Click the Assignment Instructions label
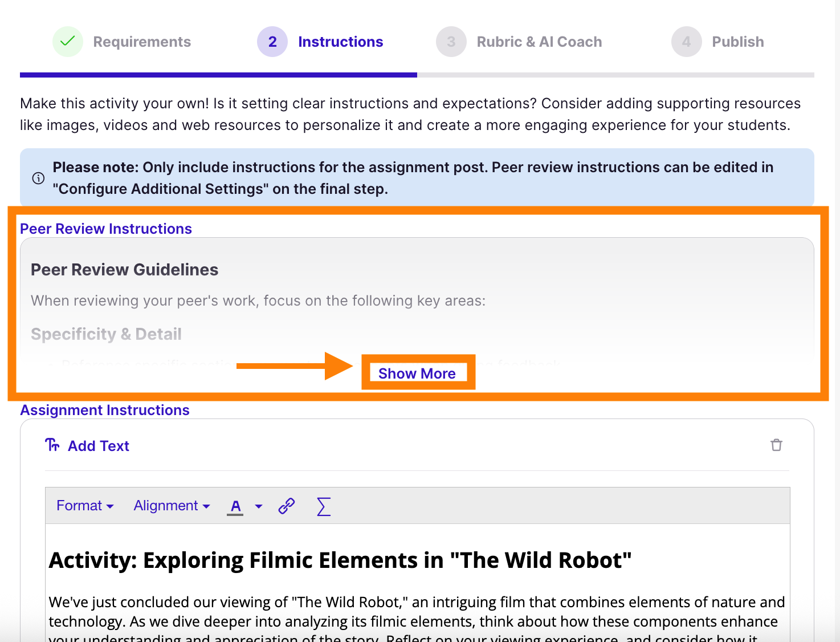The width and height of the screenshot is (840, 642). click(x=104, y=410)
